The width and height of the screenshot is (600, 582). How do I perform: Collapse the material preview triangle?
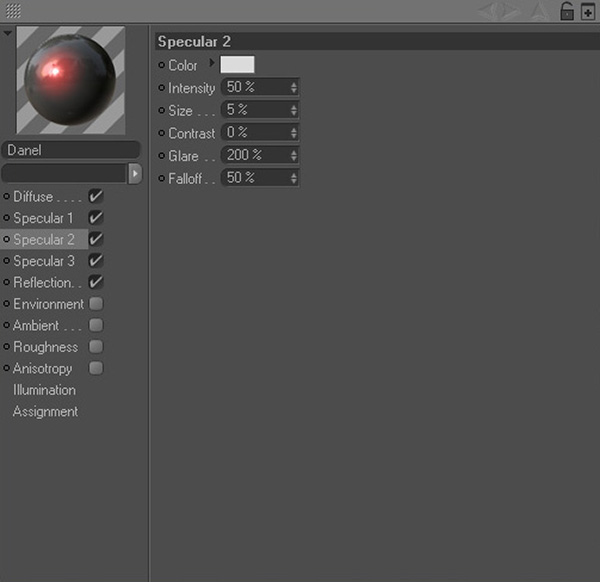[x=7, y=34]
